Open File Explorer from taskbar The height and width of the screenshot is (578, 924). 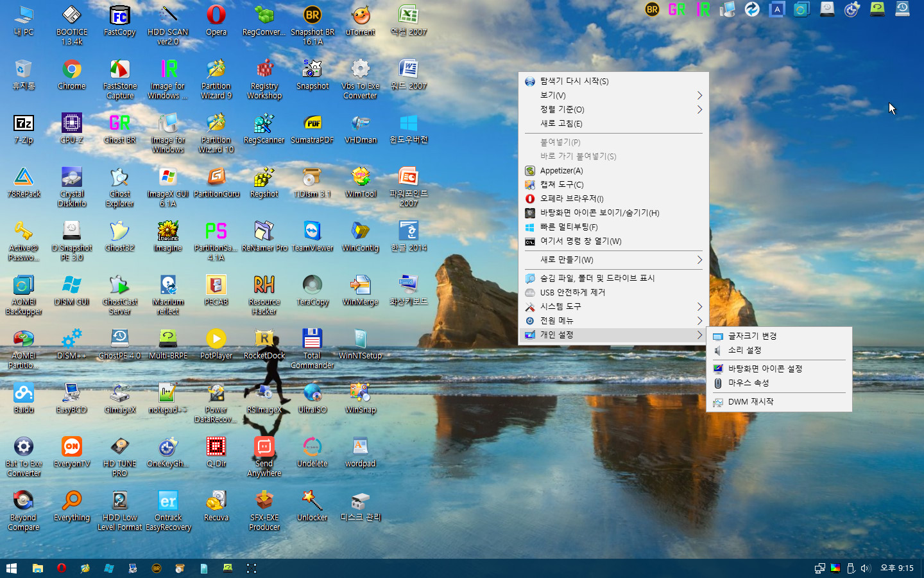coord(38,568)
